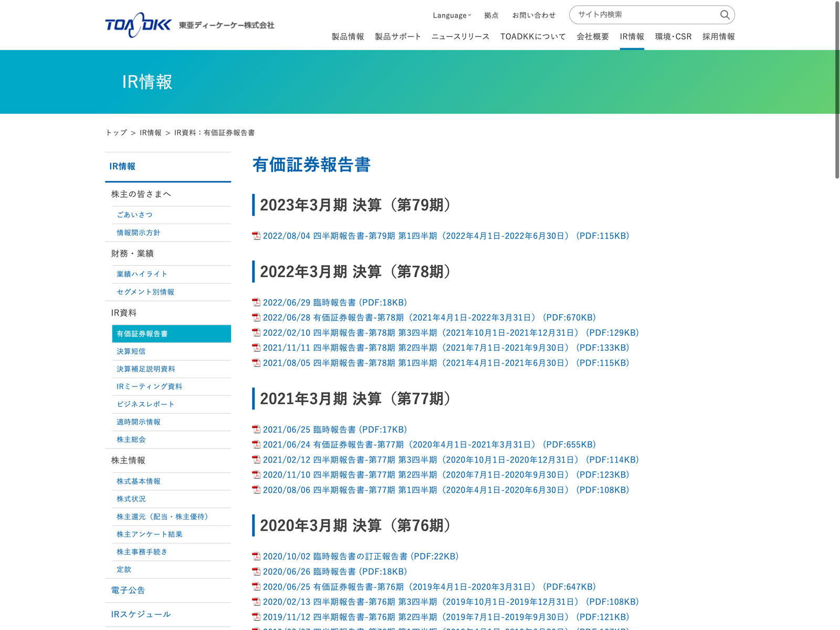Open the お問い合わせ link
The image size is (840, 630).
[x=533, y=15]
